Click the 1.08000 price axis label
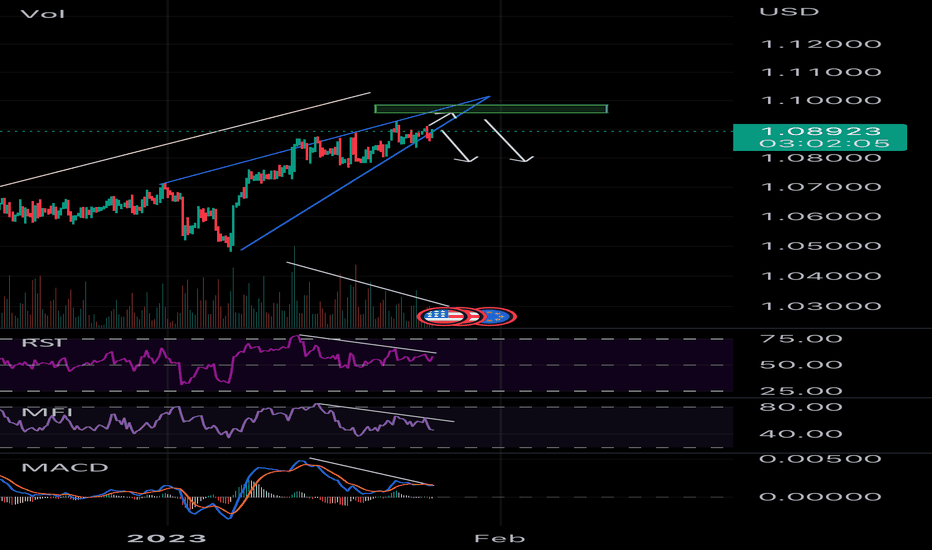 pyautogui.click(x=821, y=158)
